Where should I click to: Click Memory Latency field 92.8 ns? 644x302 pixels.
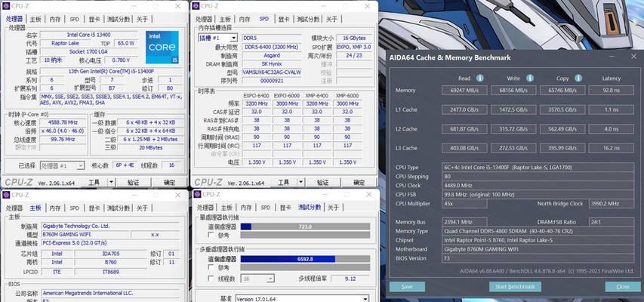(611, 90)
